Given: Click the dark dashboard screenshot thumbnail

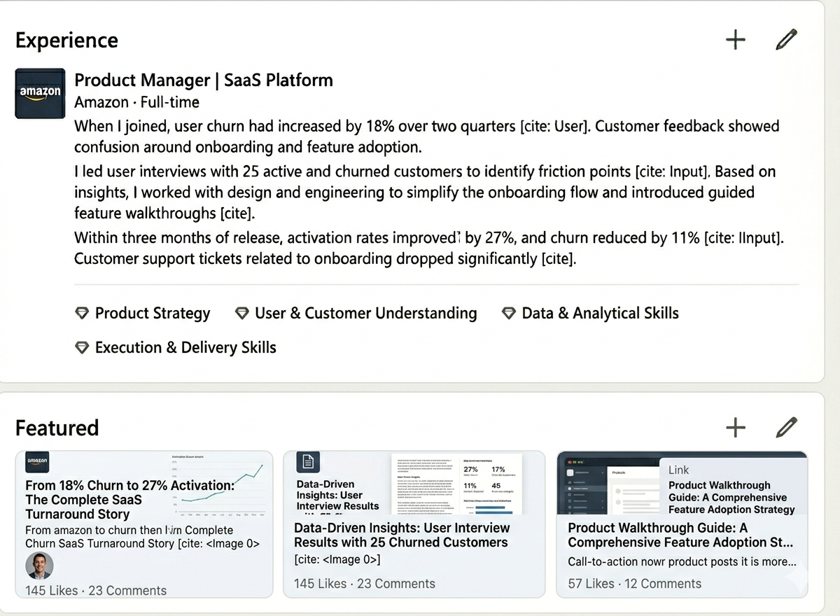Looking at the screenshot, I should coord(608,484).
